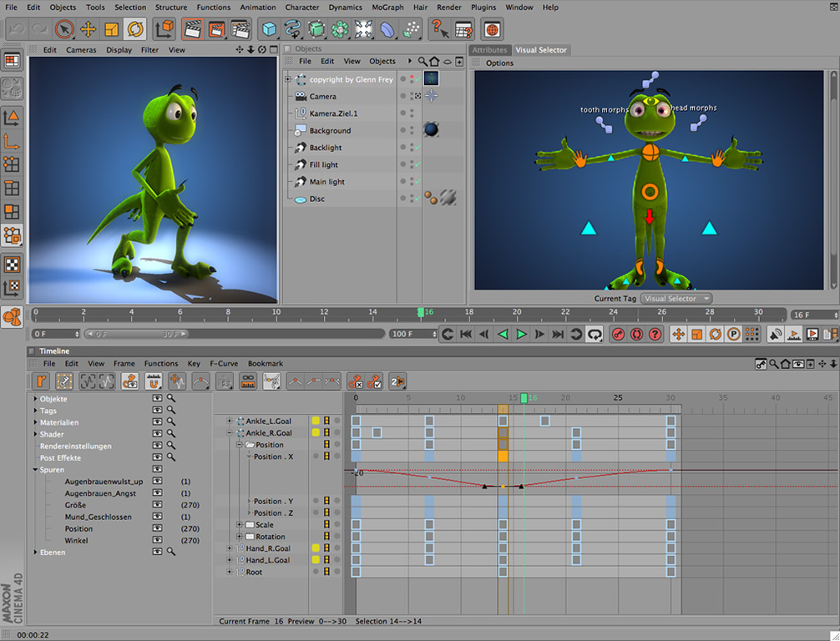This screenshot has height=641, width=840.
Task: Toggle sound playback speaker icon
Action: pyautogui.click(x=776, y=335)
